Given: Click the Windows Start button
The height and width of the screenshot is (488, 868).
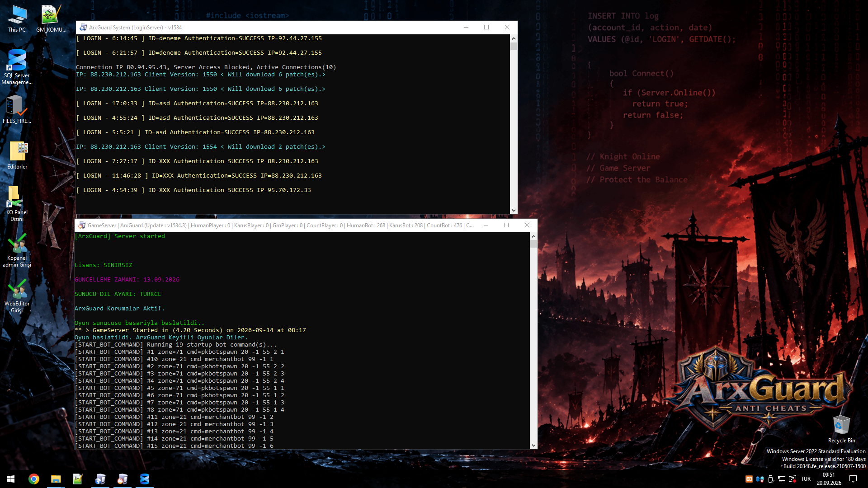Looking at the screenshot, I should point(11,479).
